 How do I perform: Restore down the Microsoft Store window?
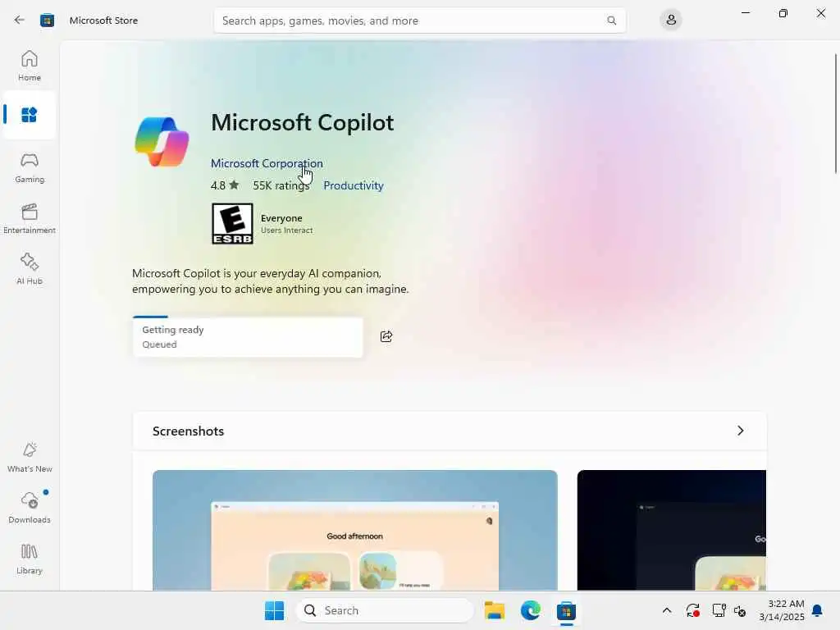coord(783,13)
